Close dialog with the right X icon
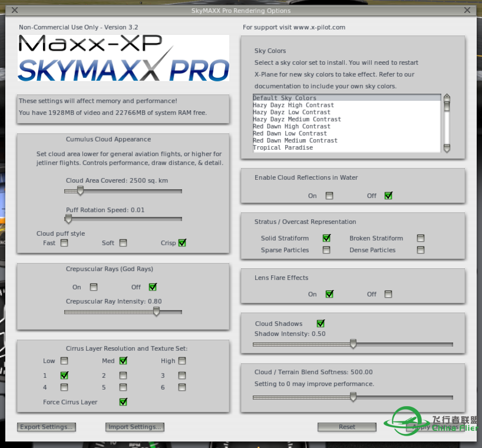Screen dimensions: 482x448 [467, 10]
